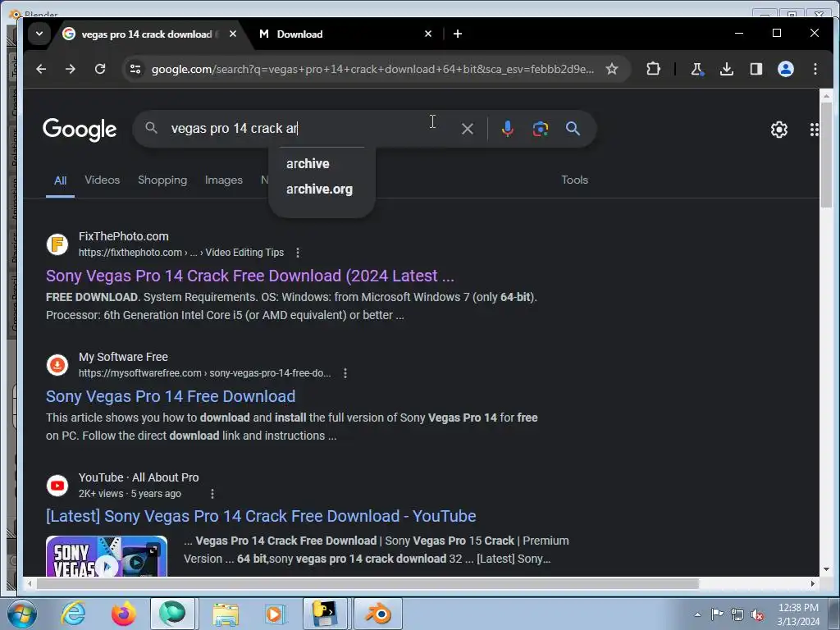
Task: Open the search Tools options
Action: pos(574,180)
